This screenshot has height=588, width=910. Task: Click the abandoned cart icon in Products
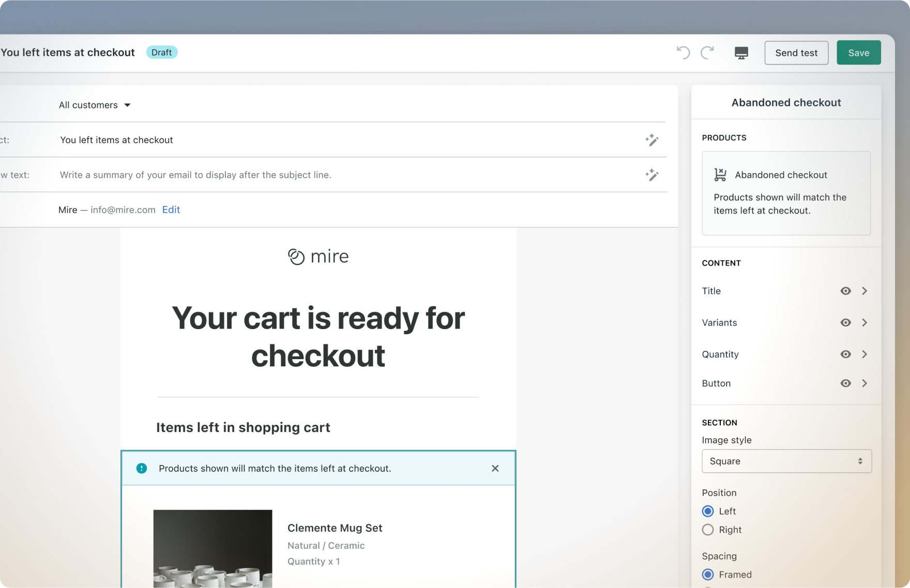point(720,175)
